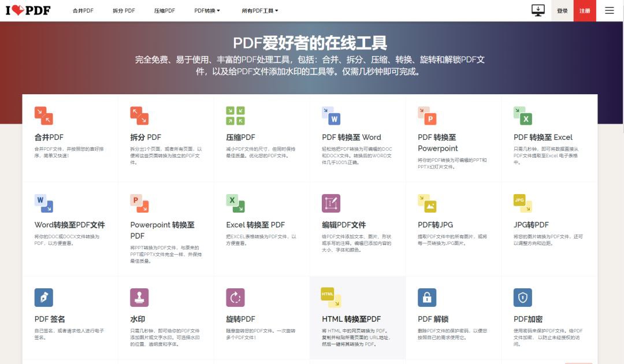Click the HTML 转换至PDF description text
This screenshot has width=624, height=364.
[x=356, y=337]
